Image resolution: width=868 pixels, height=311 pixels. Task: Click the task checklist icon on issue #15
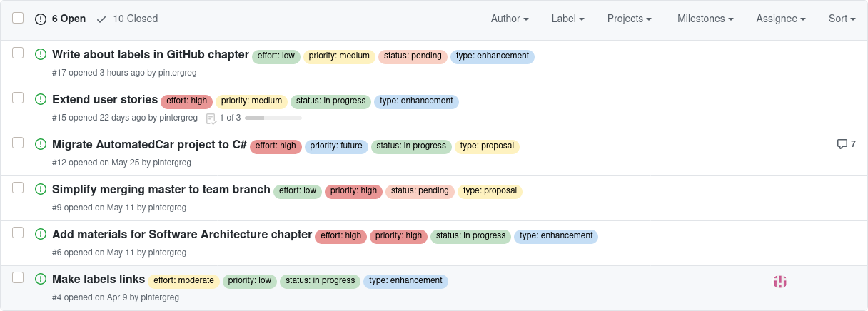[x=211, y=118]
